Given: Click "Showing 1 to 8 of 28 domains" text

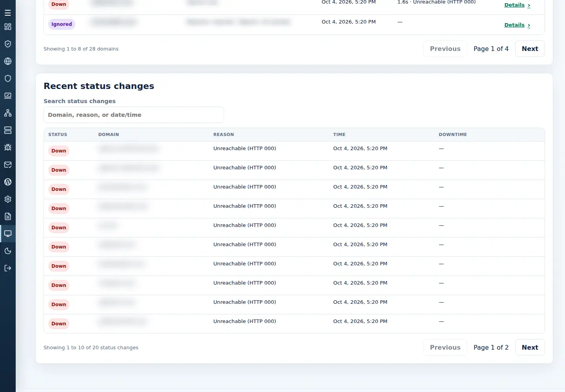Looking at the screenshot, I should [81, 49].
